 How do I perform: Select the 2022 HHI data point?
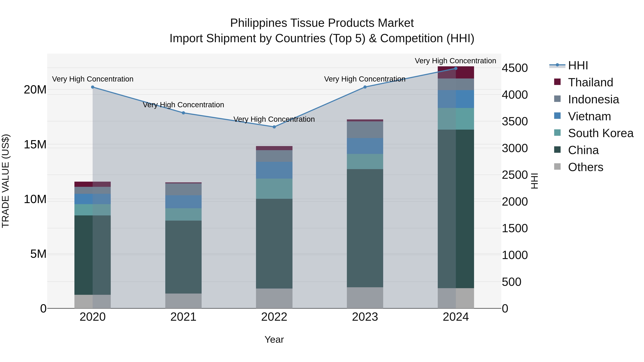coord(274,127)
